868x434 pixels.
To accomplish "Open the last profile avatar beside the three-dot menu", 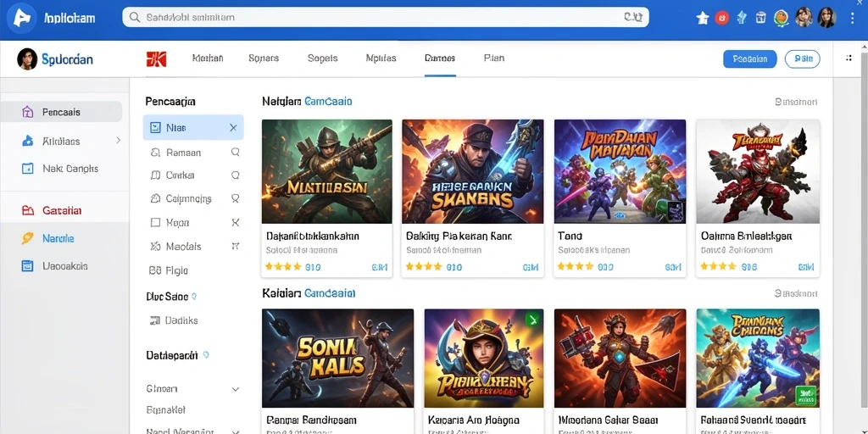I will (x=826, y=18).
